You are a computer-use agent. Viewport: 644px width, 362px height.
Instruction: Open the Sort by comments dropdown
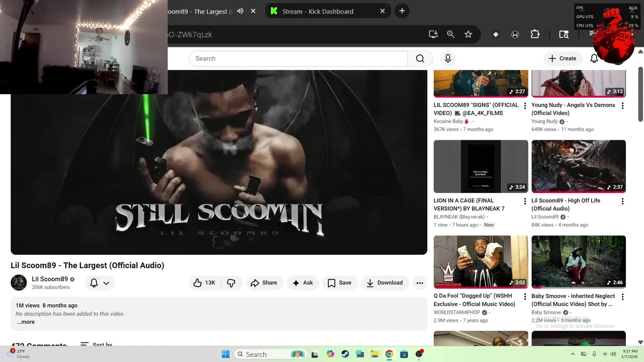[97, 345]
